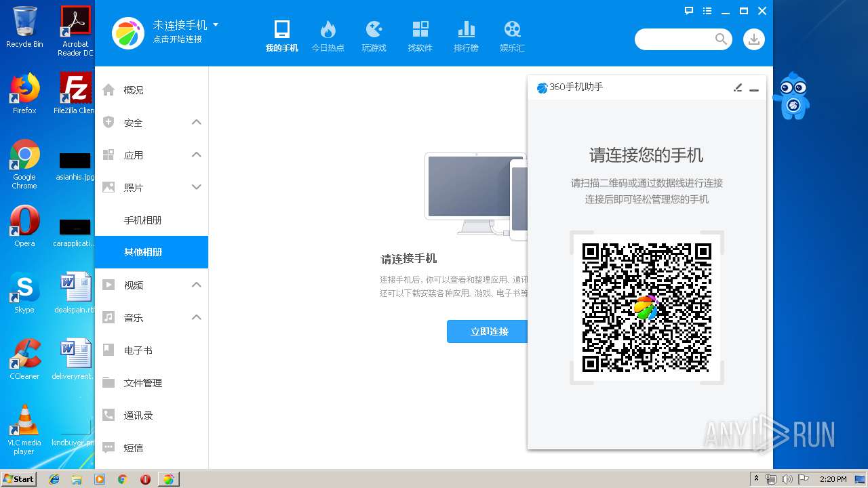Click the volume speaker tray icon
Viewport: 868px width, 488px height.
click(x=787, y=479)
